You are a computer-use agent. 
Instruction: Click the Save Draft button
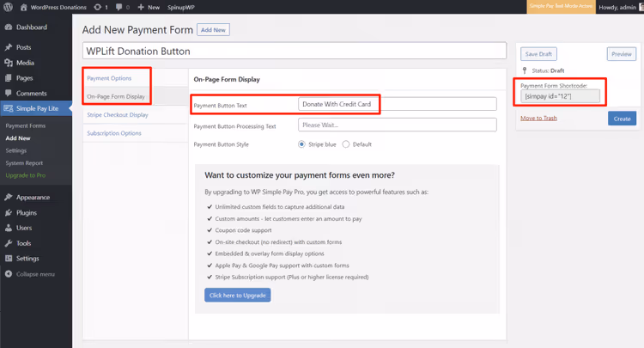coord(538,54)
